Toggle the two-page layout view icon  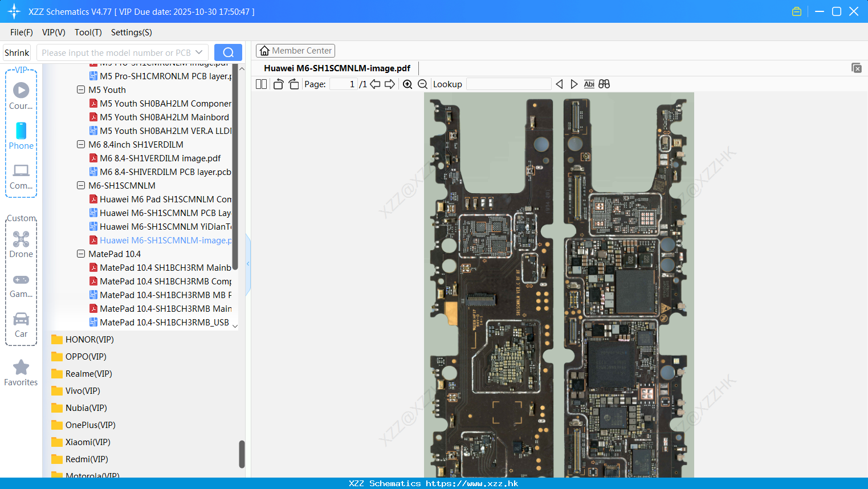(261, 84)
